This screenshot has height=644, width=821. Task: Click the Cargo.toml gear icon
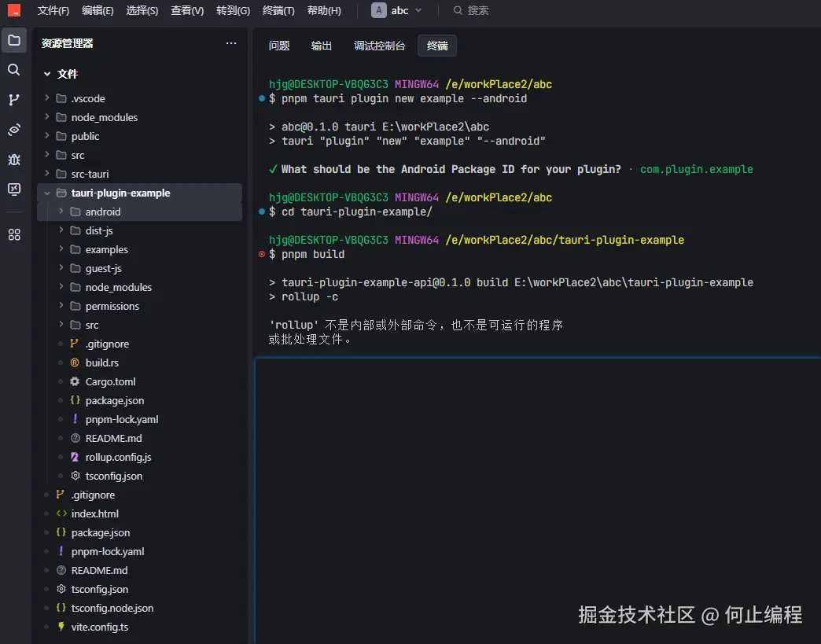click(75, 381)
